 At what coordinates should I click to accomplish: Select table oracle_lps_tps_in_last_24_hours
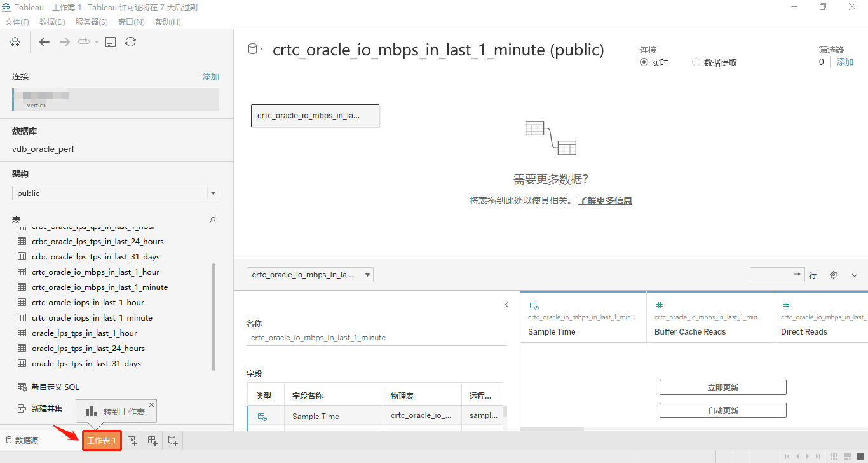[88, 349]
